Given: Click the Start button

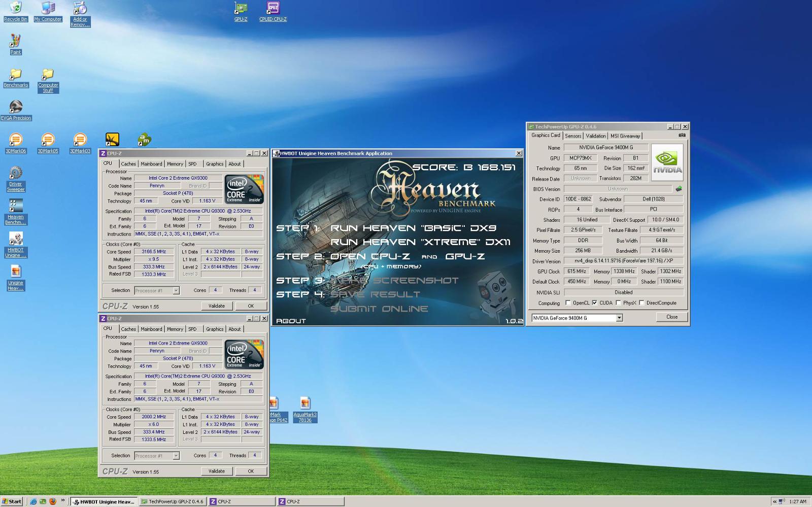Looking at the screenshot, I should click(12, 501).
